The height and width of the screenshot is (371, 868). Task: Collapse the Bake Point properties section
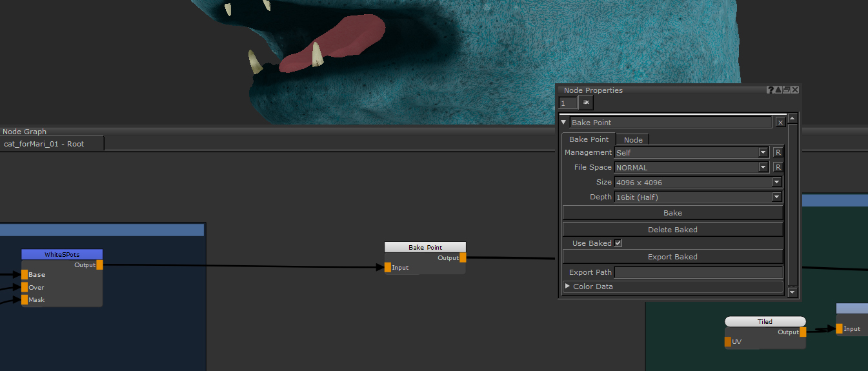click(564, 123)
